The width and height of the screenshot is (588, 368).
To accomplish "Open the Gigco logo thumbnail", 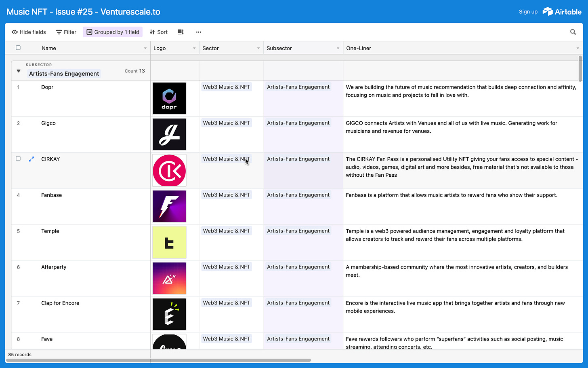I will coord(169,134).
